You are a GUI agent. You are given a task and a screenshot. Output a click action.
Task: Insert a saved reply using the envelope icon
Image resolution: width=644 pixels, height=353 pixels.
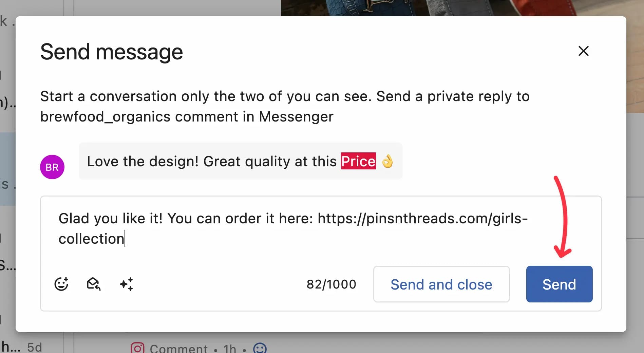(93, 284)
